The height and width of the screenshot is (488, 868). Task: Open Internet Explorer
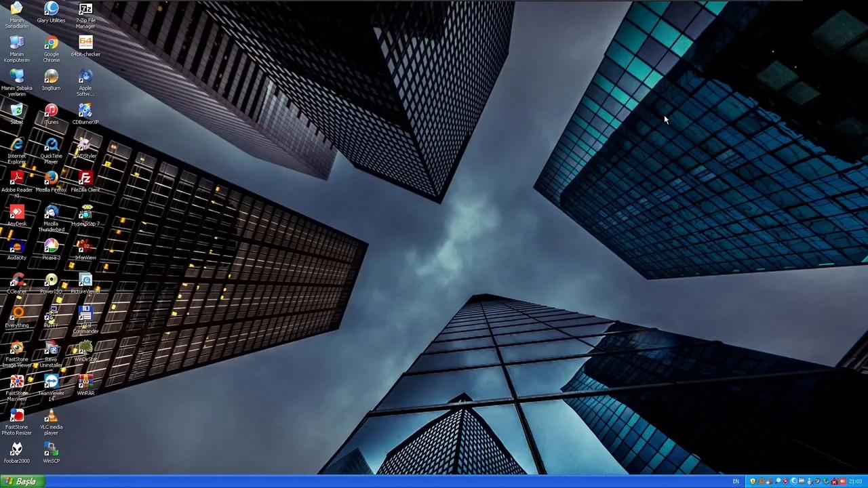[17, 146]
